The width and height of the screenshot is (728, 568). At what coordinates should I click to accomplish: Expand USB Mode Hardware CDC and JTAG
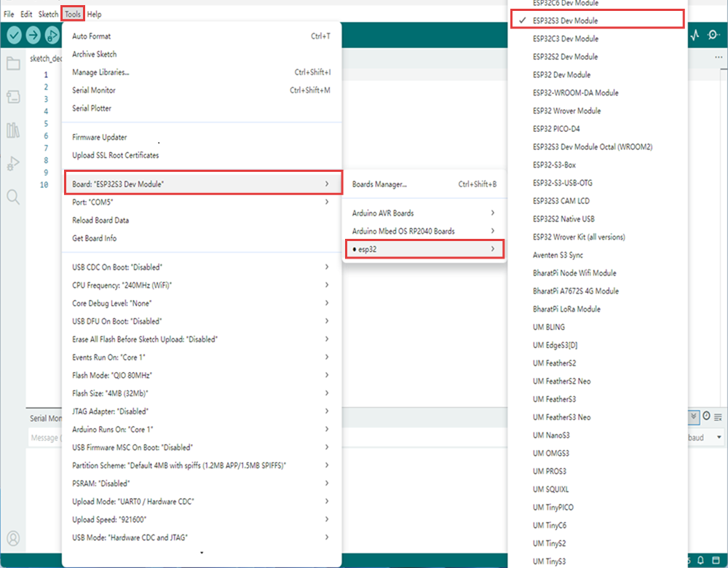tap(202, 537)
